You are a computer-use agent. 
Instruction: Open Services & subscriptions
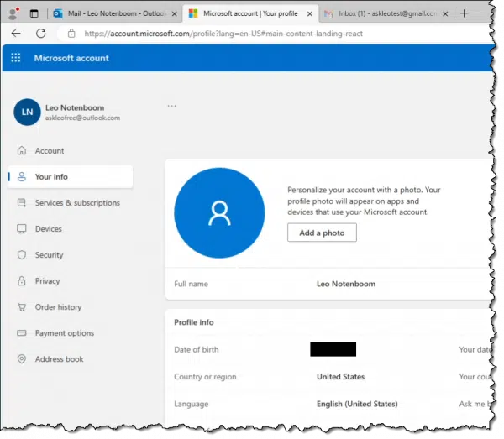77,203
